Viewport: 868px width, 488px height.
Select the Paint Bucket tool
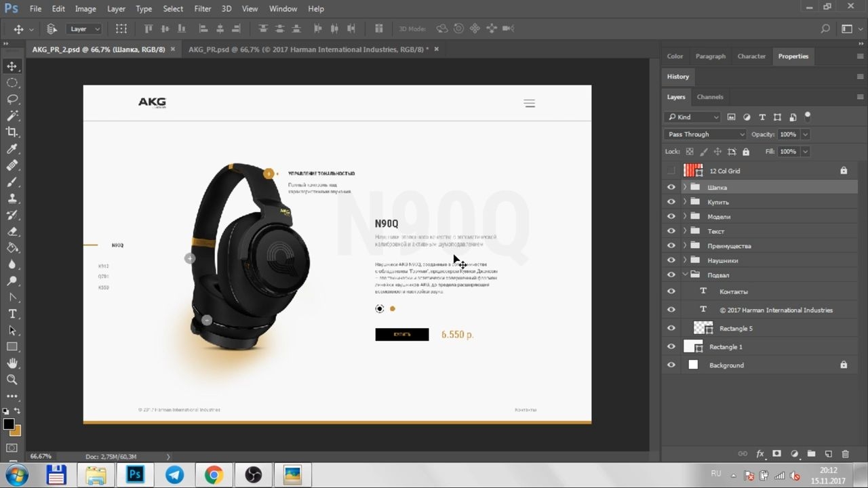[x=12, y=248]
